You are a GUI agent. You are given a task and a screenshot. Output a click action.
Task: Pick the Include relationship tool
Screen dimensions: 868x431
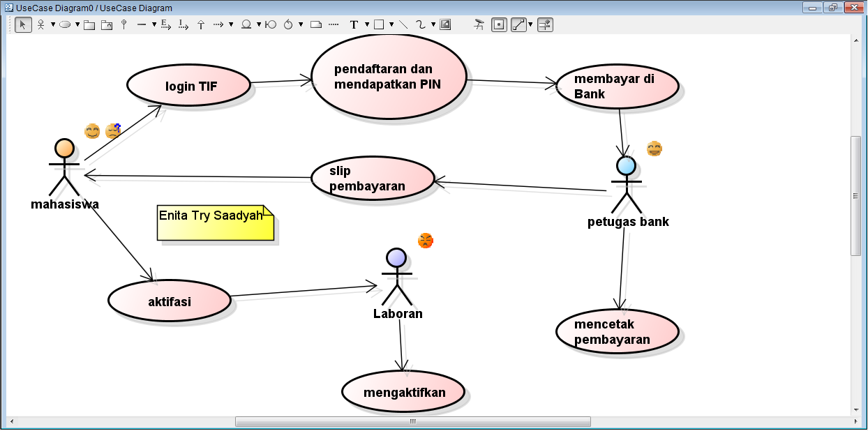pos(183,24)
